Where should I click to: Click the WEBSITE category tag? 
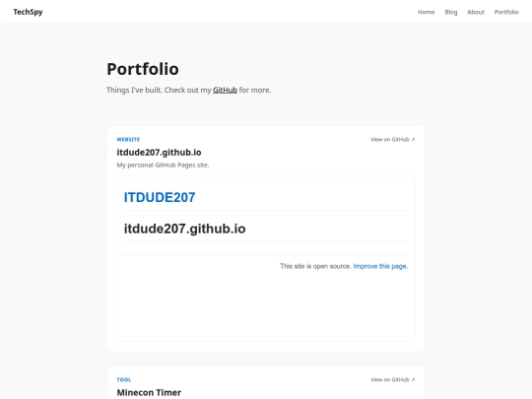click(128, 140)
